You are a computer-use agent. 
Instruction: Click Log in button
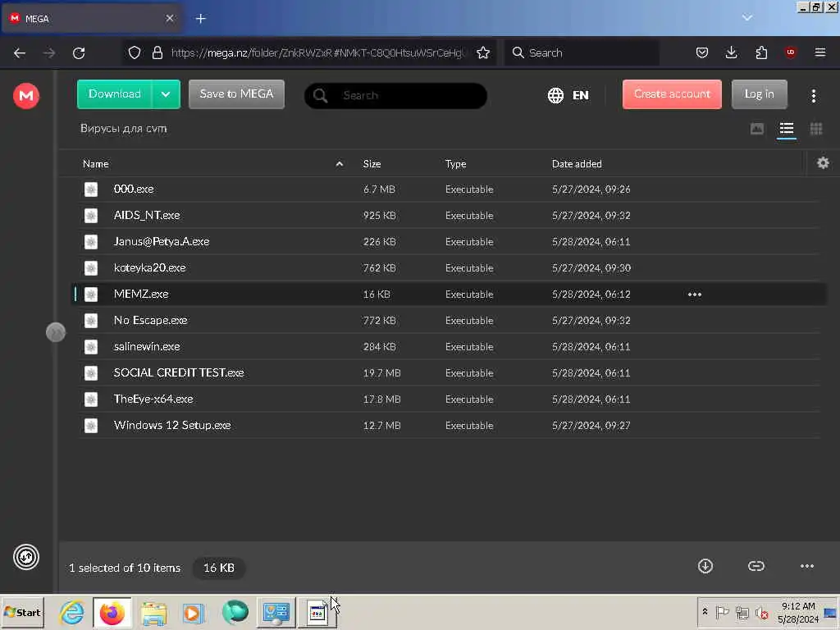[759, 94]
